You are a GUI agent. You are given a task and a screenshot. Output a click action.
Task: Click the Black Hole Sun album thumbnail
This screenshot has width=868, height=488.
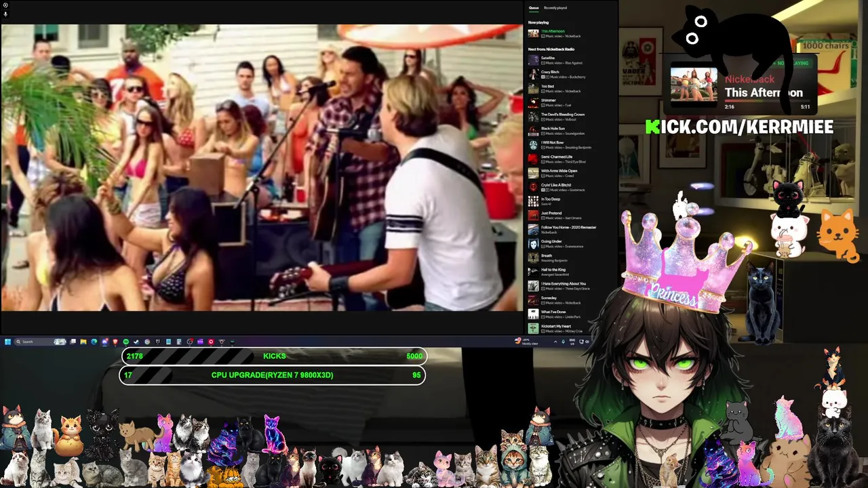pos(533,131)
